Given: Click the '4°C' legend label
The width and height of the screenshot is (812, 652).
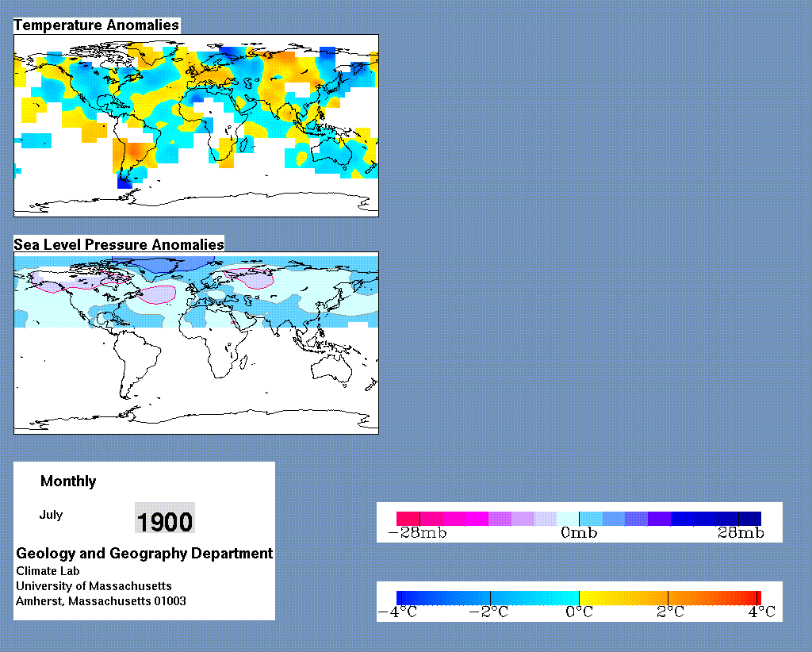Looking at the screenshot, I should tap(762, 612).
